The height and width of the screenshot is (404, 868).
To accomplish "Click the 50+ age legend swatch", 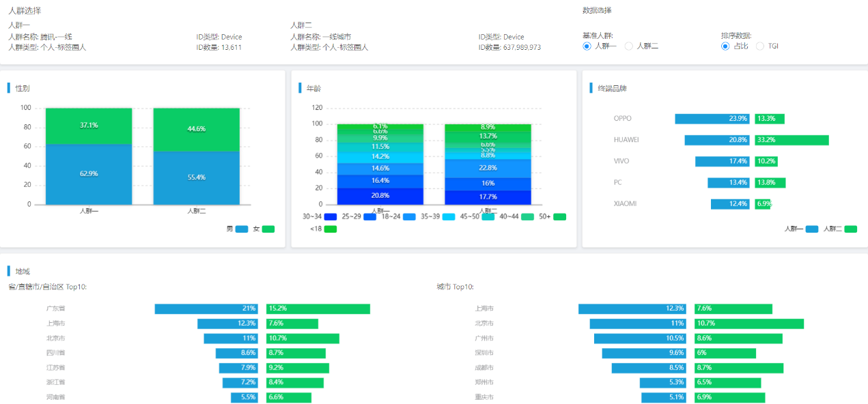I will pyautogui.click(x=560, y=217).
